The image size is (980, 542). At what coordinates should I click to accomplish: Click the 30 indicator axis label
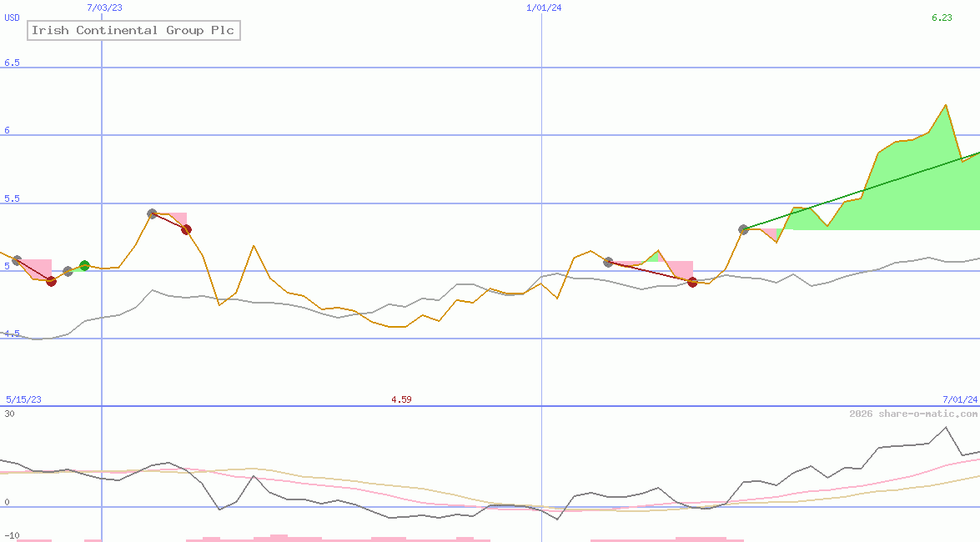tap(9, 414)
